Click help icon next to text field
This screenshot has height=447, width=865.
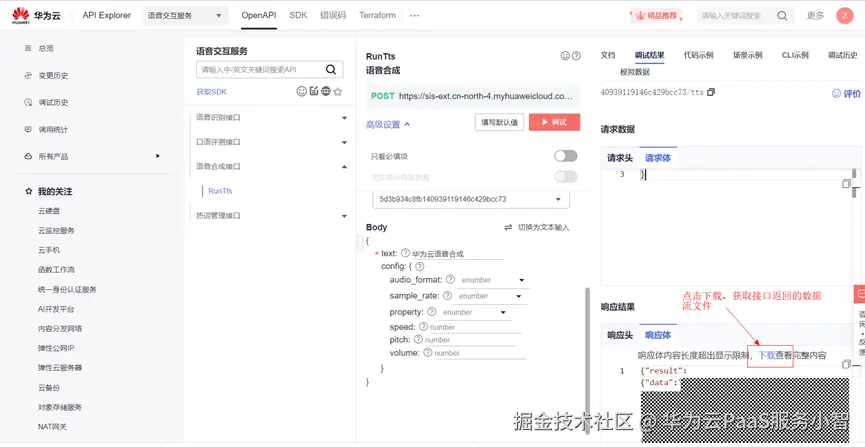tap(405, 253)
